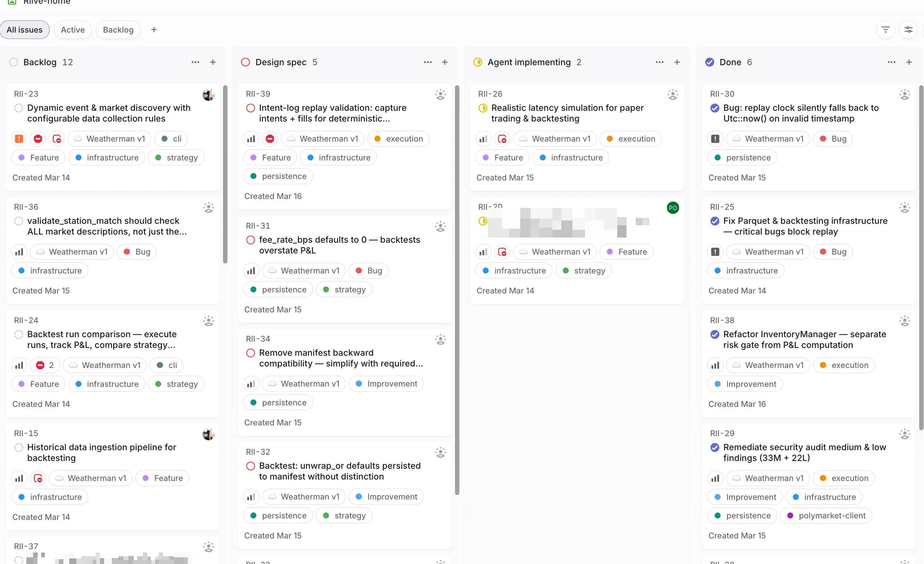Click the assignee avatar on RII-23
Image resolution: width=924 pixels, height=564 pixels.
(x=209, y=94)
